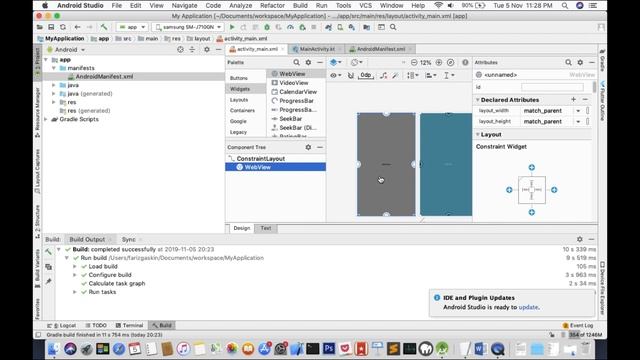Click the design warnings indicator icon
This screenshot has width=640, height=360.
coord(465,62)
